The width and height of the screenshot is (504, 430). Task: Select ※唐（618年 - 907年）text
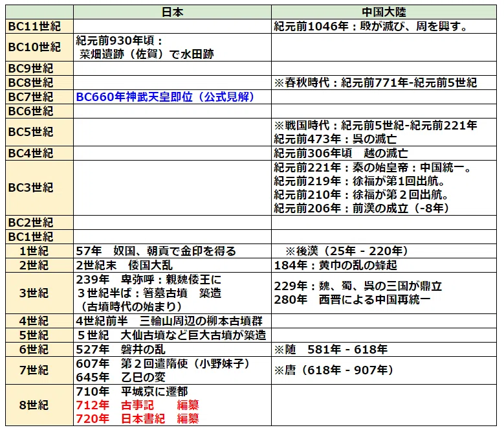pyautogui.click(x=334, y=370)
